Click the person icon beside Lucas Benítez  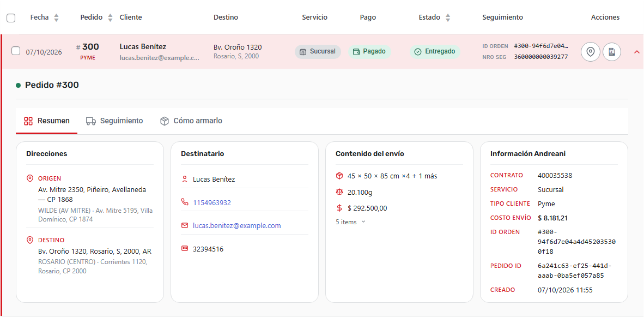(x=184, y=180)
